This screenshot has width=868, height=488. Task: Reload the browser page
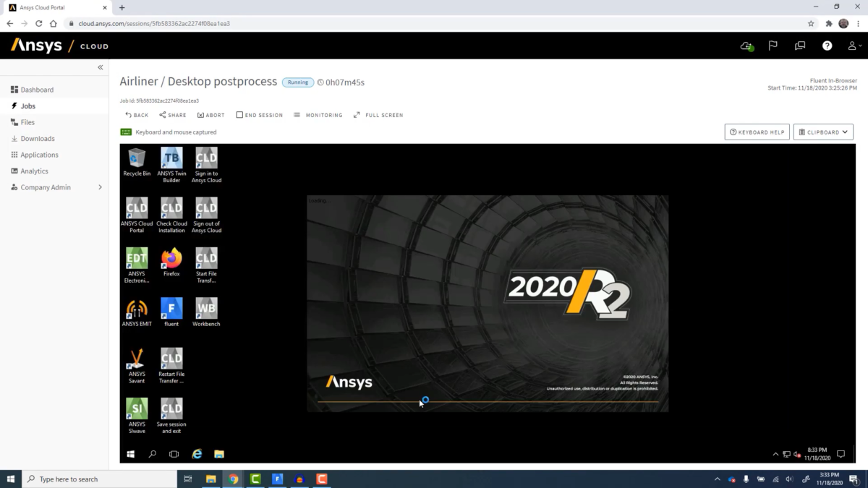pos(38,23)
